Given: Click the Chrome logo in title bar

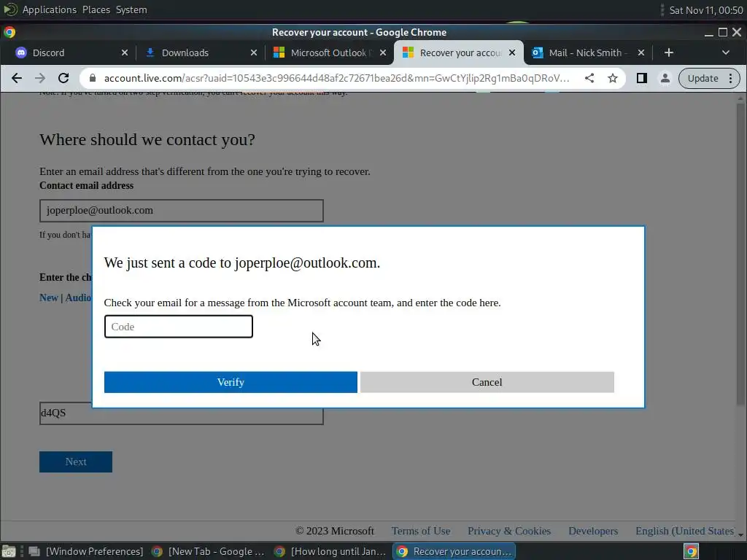Looking at the screenshot, I should [x=9, y=32].
